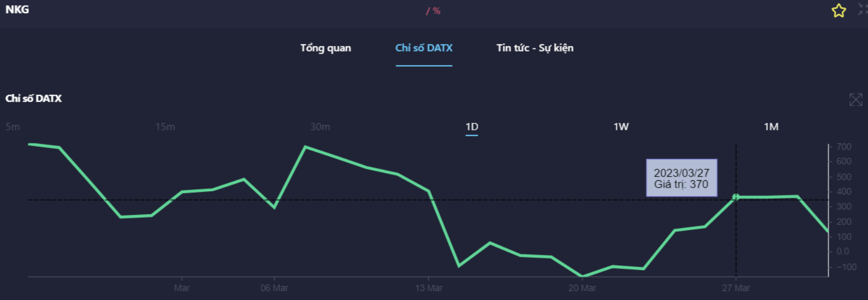Click the 2023/03/27 value tooltip

(x=681, y=178)
